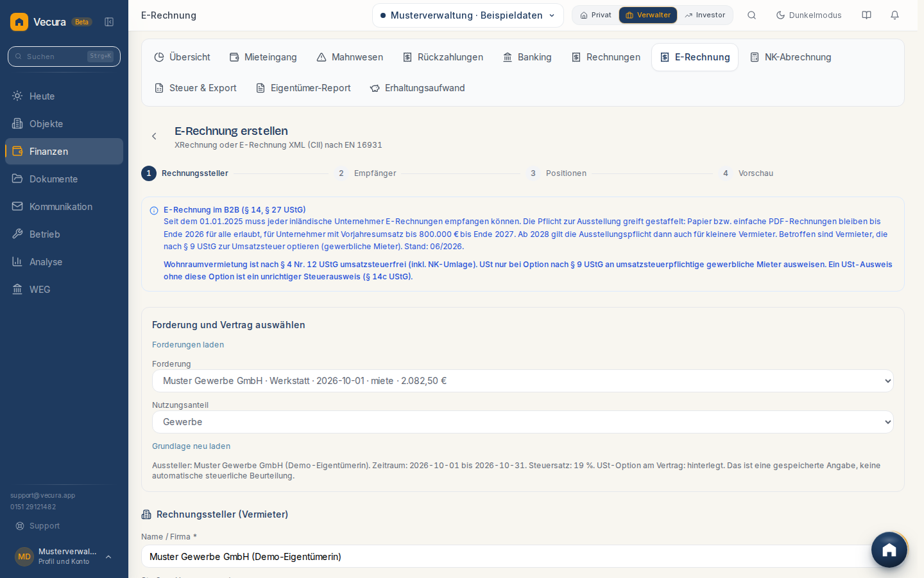This screenshot has width=924, height=578.
Task: Open search via the magnifier icon in the header
Action: coord(751,15)
